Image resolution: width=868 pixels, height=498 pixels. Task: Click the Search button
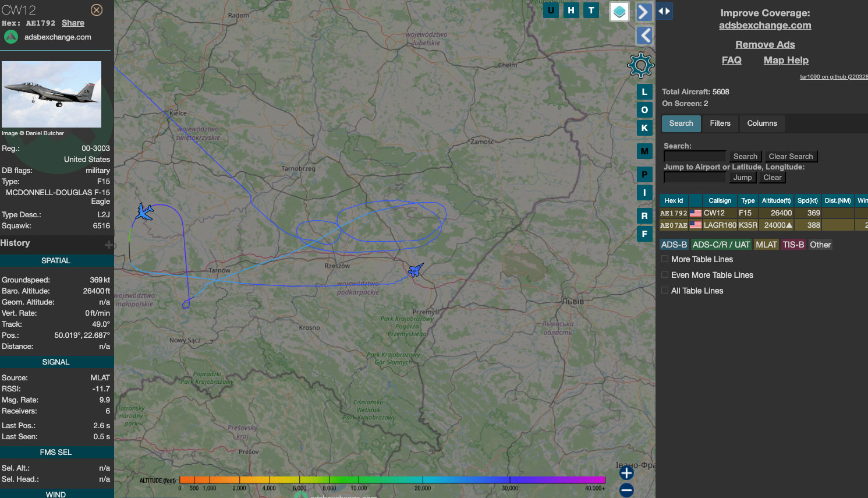(745, 156)
